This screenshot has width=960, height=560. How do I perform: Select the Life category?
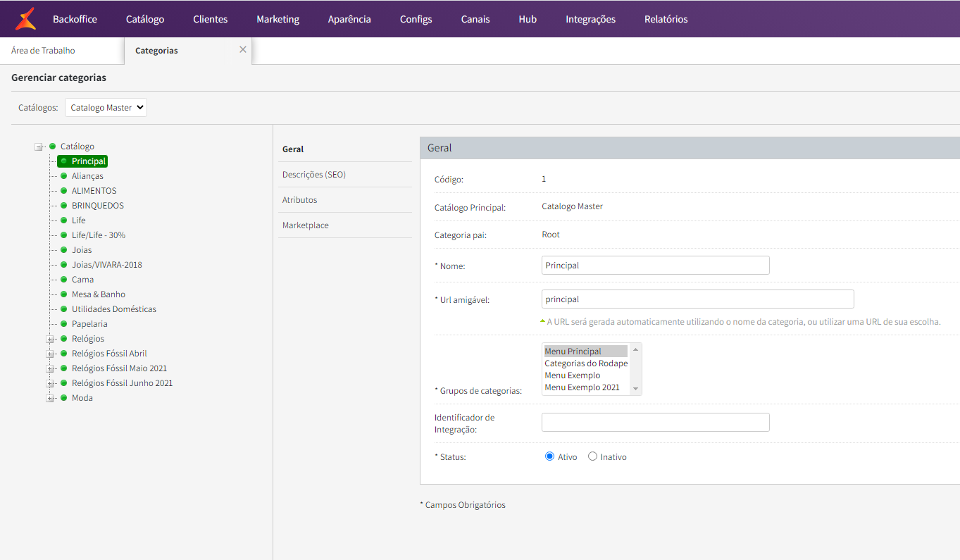[x=79, y=220]
